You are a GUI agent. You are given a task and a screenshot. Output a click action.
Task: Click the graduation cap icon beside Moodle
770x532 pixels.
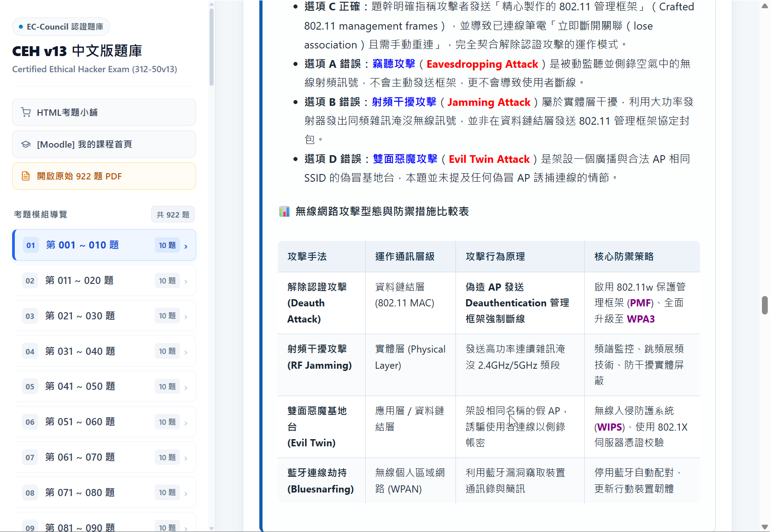tap(26, 144)
